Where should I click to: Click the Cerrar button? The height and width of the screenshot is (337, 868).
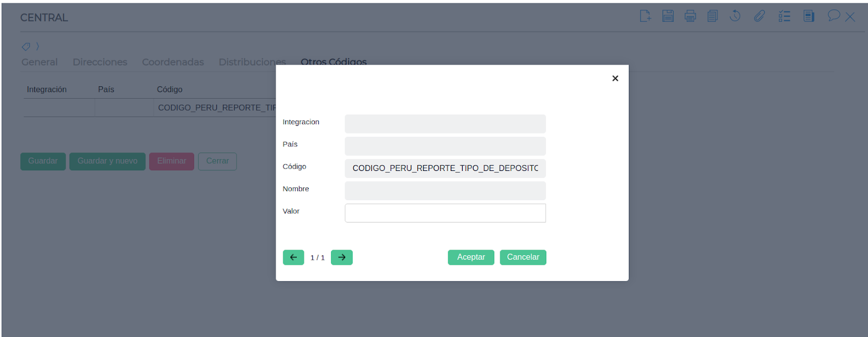coord(218,161)
